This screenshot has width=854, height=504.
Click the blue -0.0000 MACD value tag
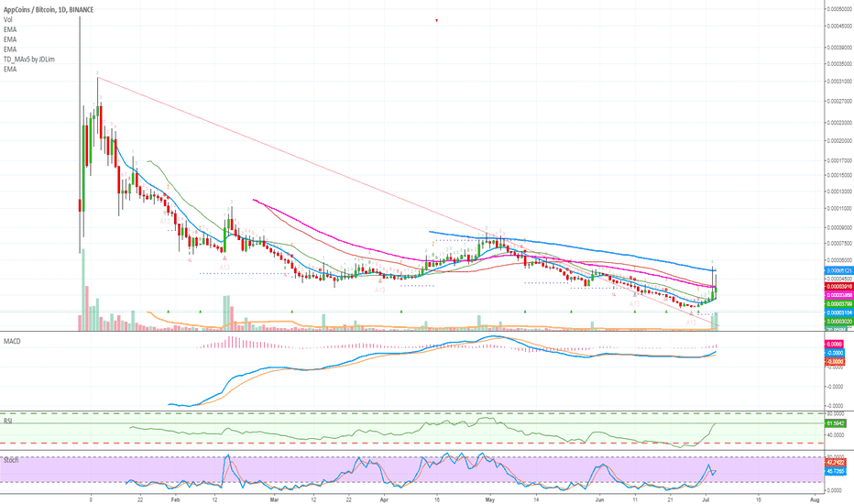pos(835,353)
